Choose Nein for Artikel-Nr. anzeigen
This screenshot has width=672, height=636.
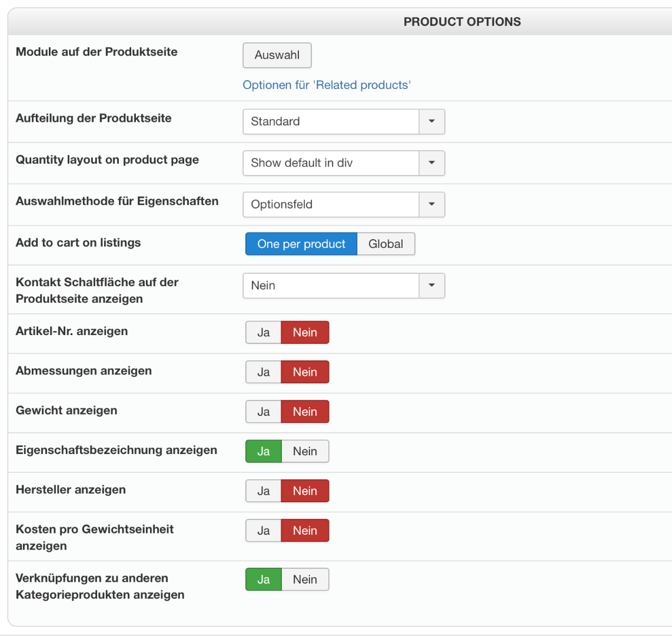point(305,333)
